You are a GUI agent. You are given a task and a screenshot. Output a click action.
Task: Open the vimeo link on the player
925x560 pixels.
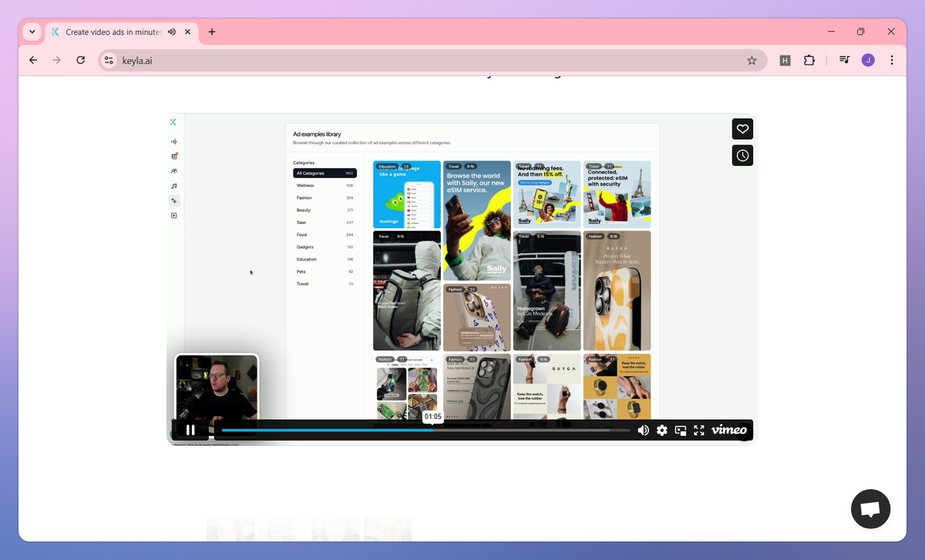click(x=728, y=431)
